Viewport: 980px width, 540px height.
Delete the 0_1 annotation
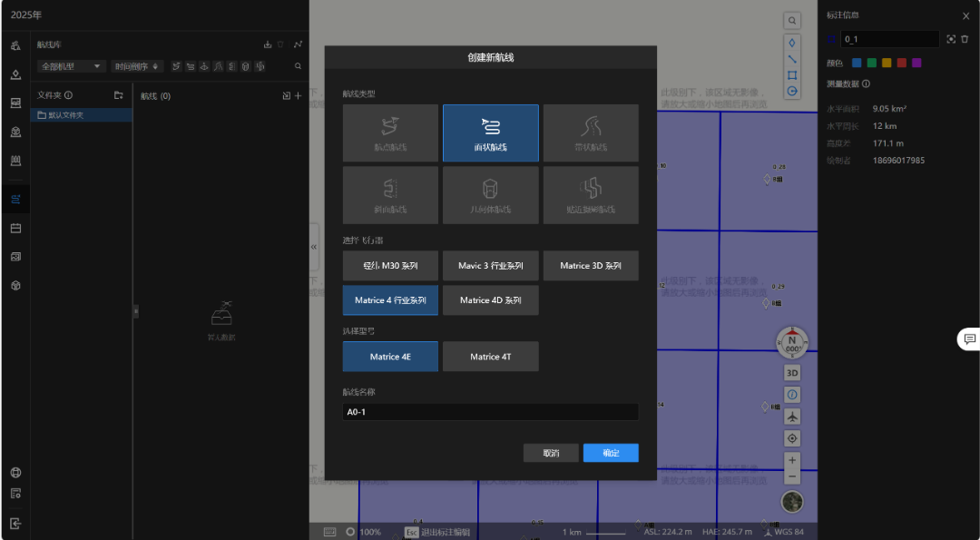(x=965, y=39)
